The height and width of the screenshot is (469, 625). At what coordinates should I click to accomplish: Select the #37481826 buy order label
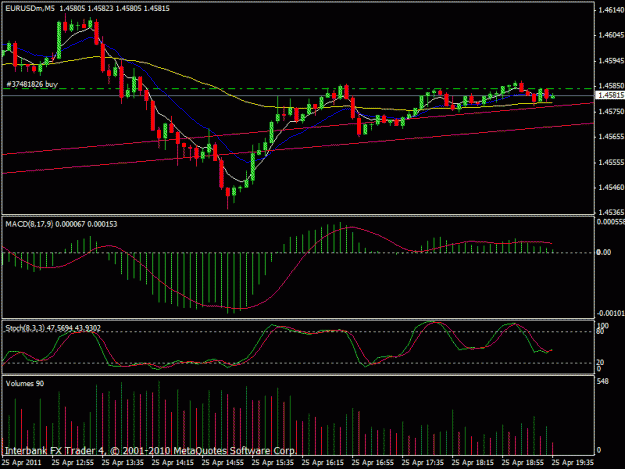click(x=32, y=84)
